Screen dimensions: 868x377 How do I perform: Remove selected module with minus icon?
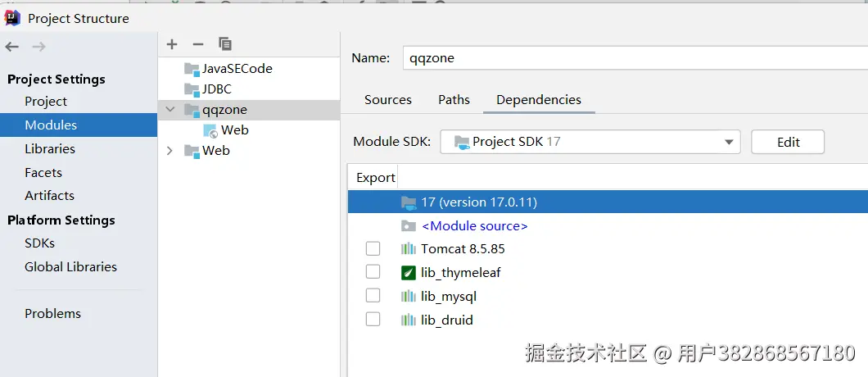click(x=197, y=44)
